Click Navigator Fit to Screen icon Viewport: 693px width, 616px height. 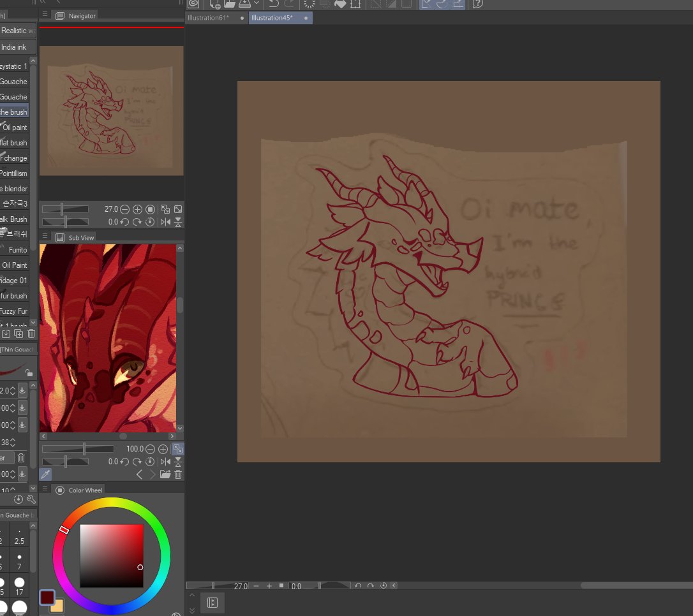click(178, 209)
